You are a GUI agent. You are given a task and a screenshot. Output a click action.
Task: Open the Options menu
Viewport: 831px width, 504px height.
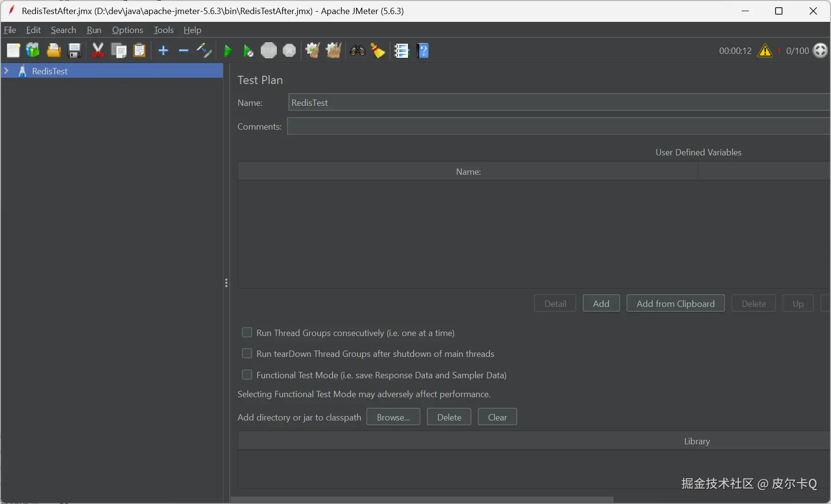click(128, 30)
